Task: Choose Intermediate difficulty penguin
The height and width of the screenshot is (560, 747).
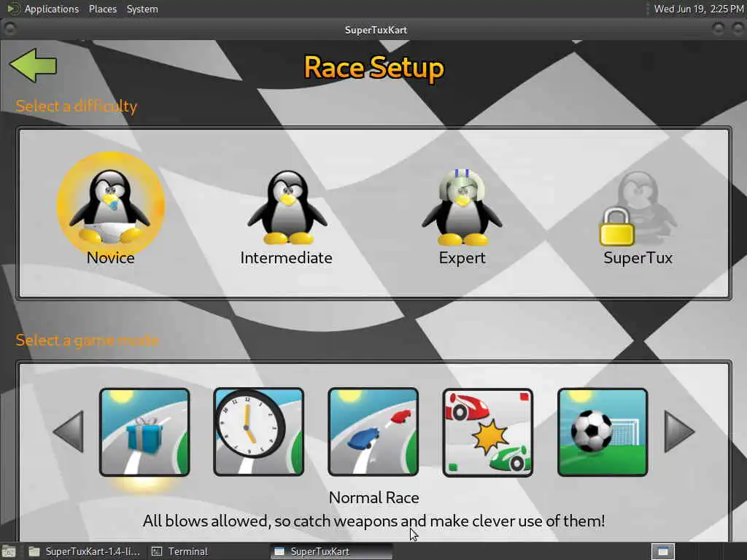Action: pos(287,207)
